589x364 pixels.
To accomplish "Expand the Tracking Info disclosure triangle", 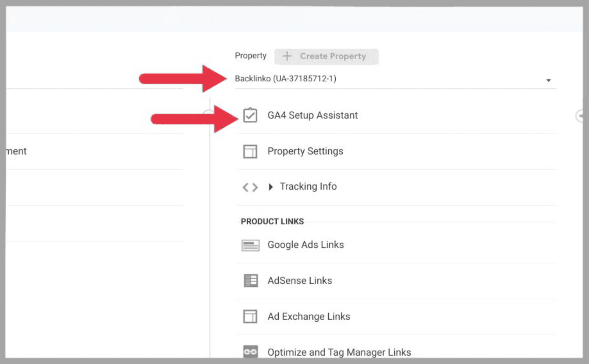I will [271, 187].
